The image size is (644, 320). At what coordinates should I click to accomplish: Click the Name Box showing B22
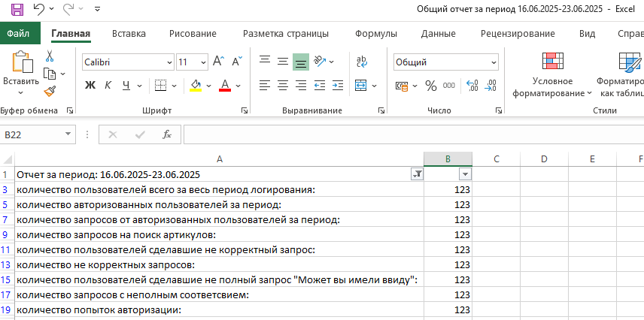(x=38, y=134)
